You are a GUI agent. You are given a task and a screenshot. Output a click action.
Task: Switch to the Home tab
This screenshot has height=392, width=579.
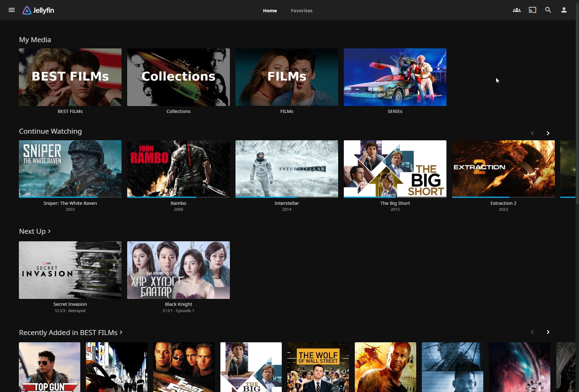270,10
